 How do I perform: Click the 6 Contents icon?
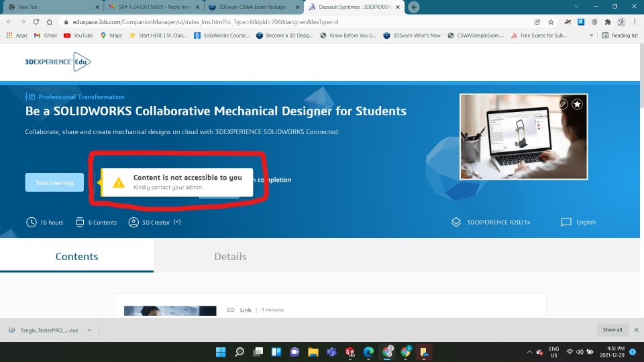[80, 222]
